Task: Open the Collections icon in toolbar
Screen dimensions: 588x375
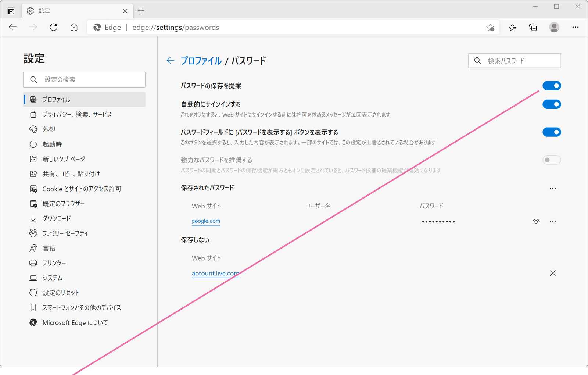Action: pyautogui.click(x=533, y=27)
